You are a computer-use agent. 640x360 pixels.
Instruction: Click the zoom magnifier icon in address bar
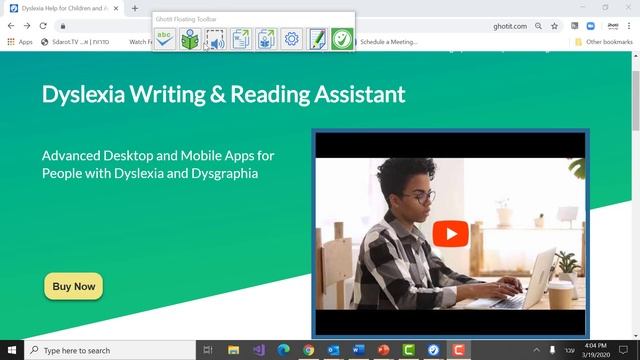point(538,26)
